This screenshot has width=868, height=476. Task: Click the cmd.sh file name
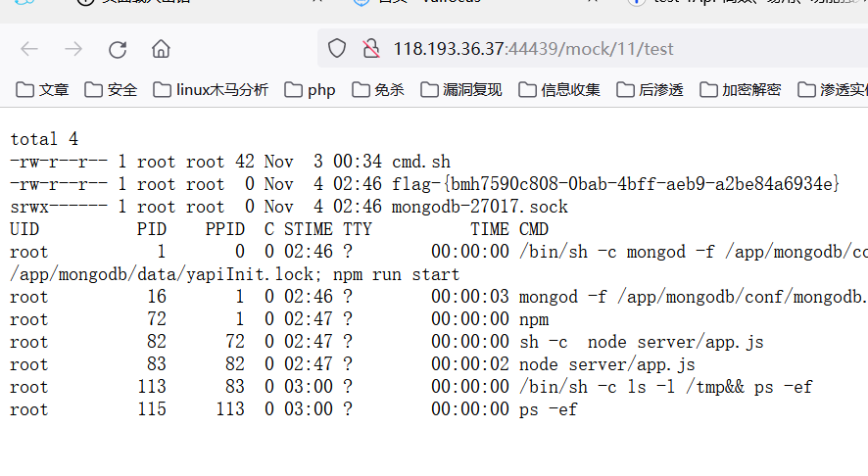click(421, 162)
